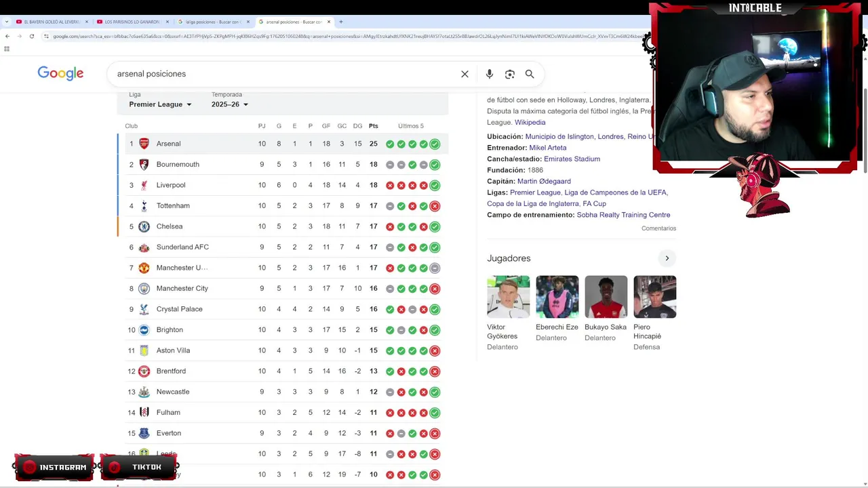Click the Comentarios feedback link
Image resolution: width=868 pixels, height=488 pixels.
[658, 228]
